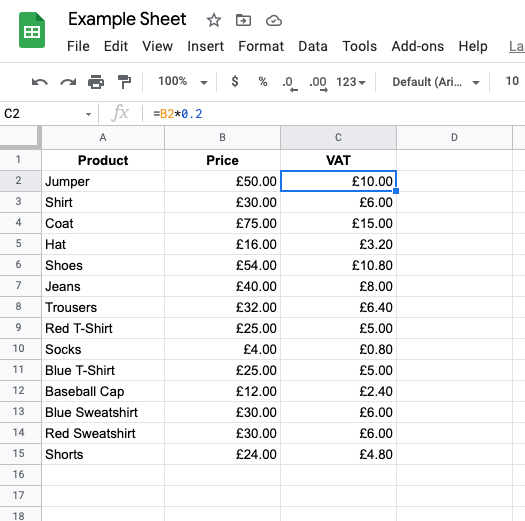Viewport: 525px width, 521px height.
Task: Open the 100% zoom dropdown
Action: pyautogui.click(x=182, y=81)
